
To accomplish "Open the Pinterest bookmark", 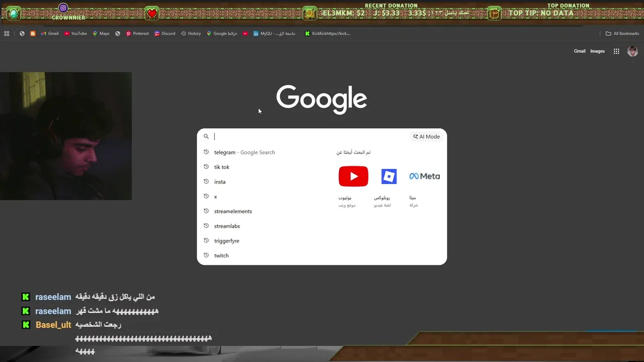I will 137,34.
